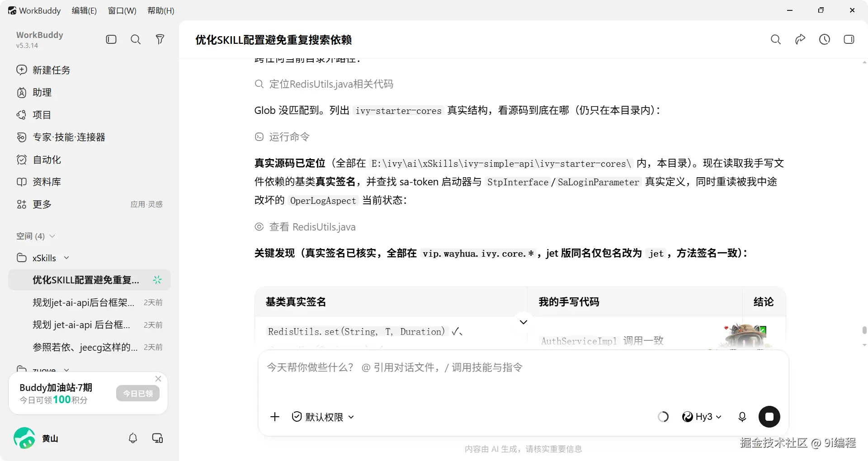Open Hy3 model selector dropdown
The image size is (868, 461).
tap(702, 417)
